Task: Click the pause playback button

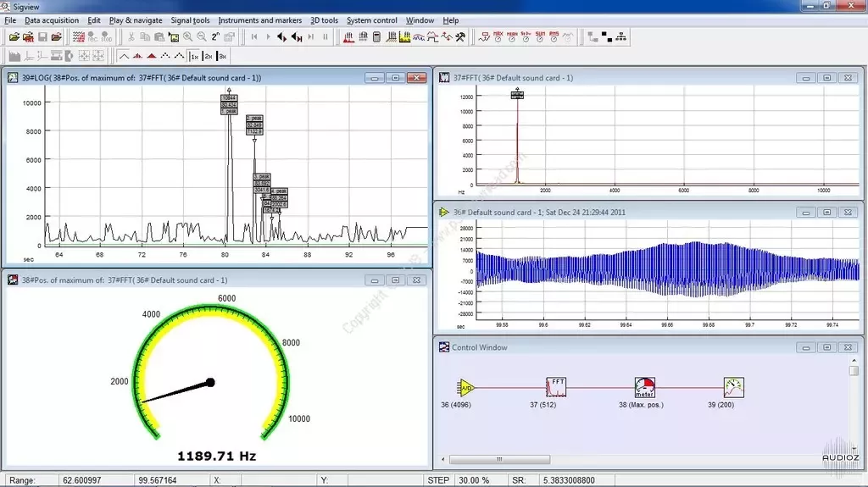Action: (x=325, y=37)
